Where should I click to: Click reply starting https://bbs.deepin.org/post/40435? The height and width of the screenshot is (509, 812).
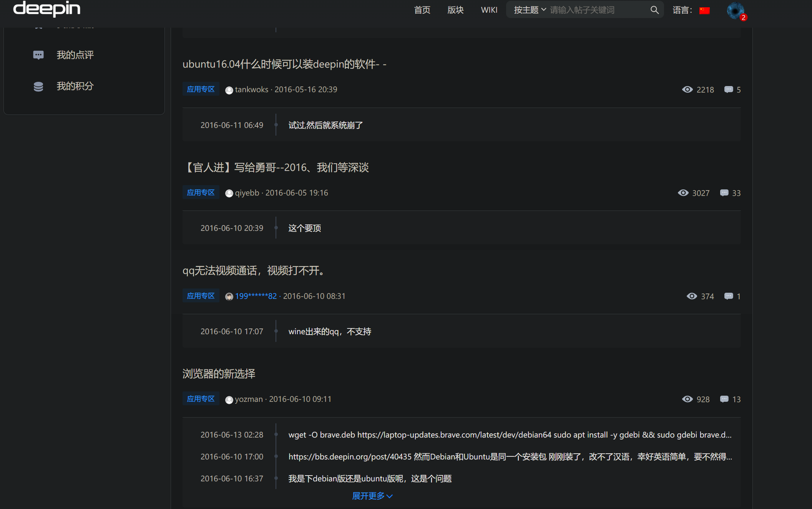pos(510,457)
